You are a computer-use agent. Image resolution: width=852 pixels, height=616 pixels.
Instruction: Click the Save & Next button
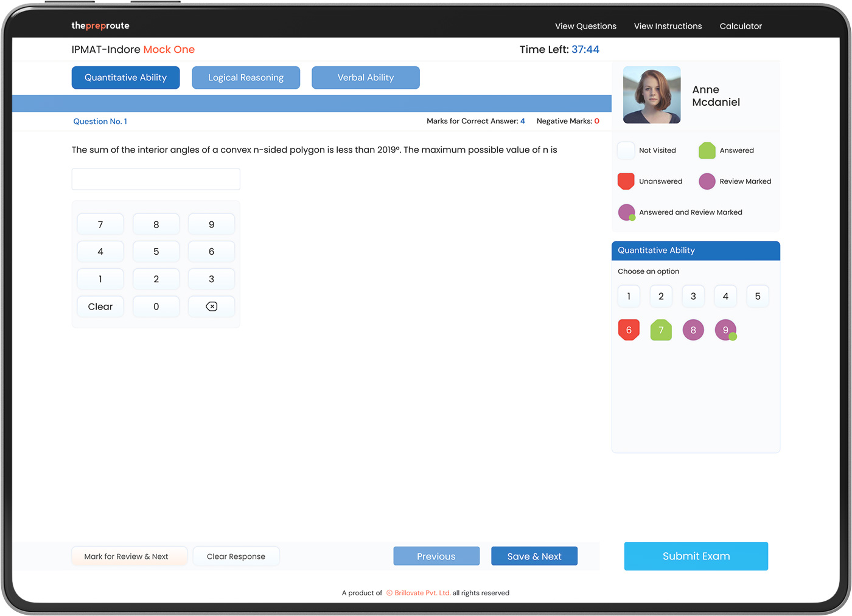tap(534, 556)
